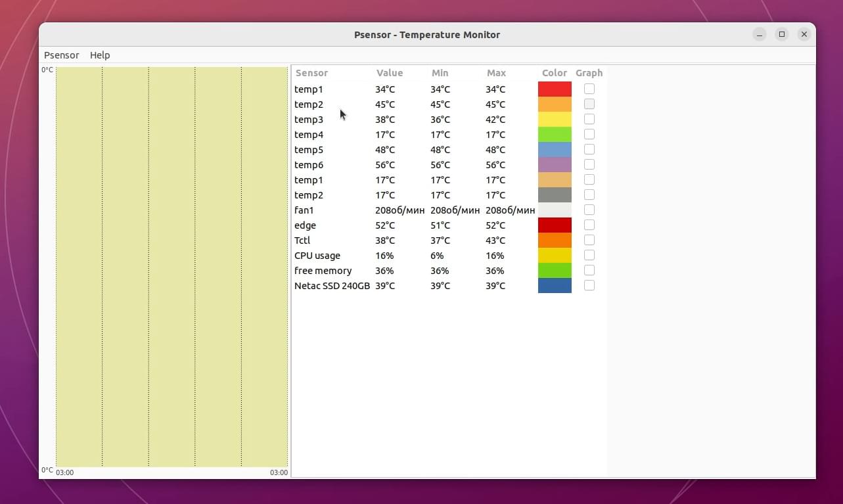Viewport: 843px width, 504px height.
Task: Select the Tctl sensor name
Action: pos(302,241)
